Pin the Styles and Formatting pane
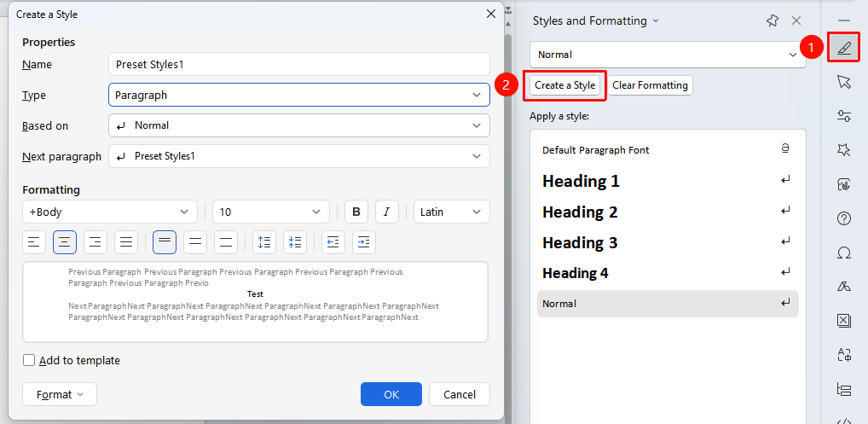Screen dimensions: 868x424 coord(773,21)
